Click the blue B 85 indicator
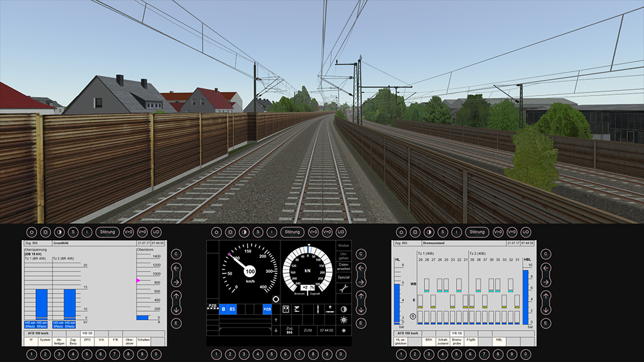Screen dimensions: 644x362 coord(228,309)
